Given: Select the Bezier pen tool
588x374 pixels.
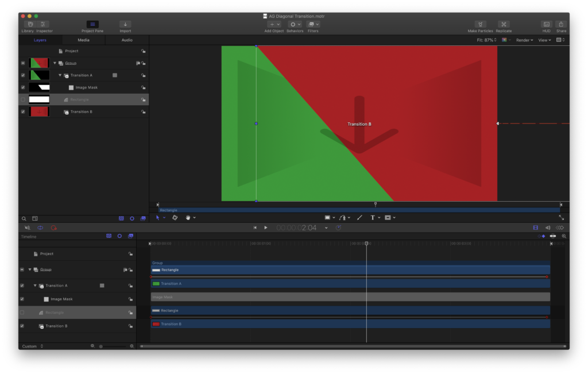Looking at the screenshot, I should pyautogui.click(x=342, y=218).
